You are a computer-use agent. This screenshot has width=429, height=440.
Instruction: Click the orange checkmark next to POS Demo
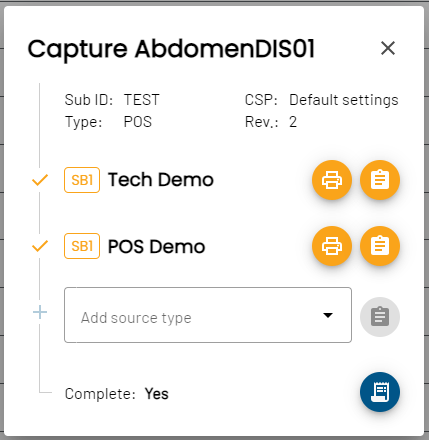tap(40, 246)
